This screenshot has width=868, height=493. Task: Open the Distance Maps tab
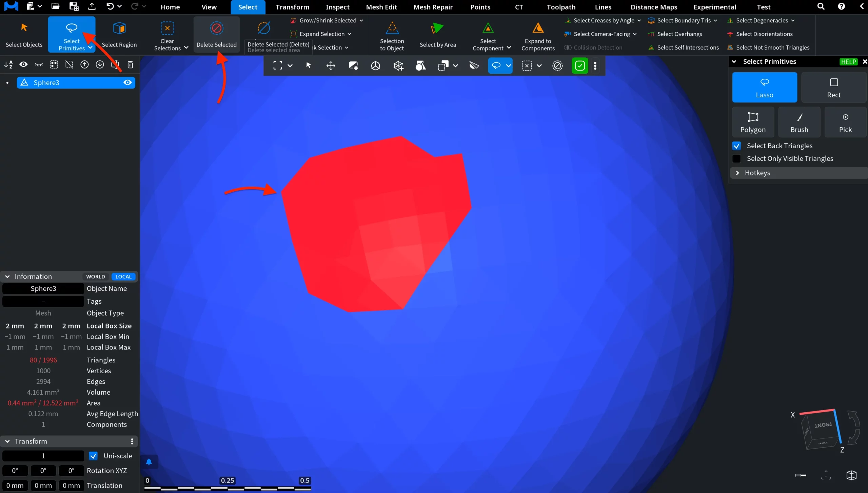[x=654, y=7]
